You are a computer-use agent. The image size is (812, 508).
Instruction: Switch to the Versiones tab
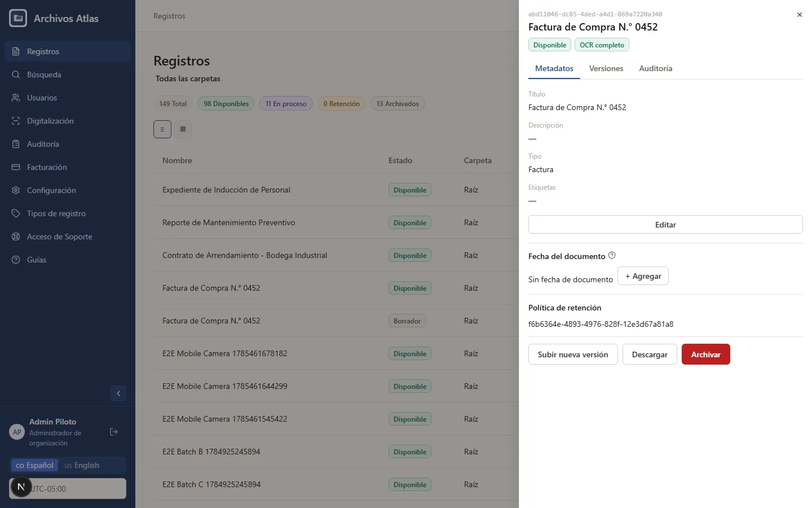(x=606, y=68)
